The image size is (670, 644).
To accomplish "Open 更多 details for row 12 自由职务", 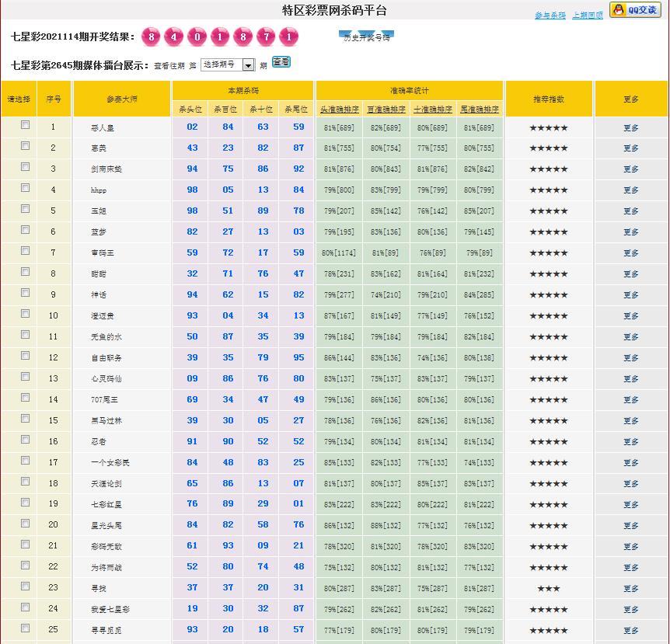I will 630,358.
